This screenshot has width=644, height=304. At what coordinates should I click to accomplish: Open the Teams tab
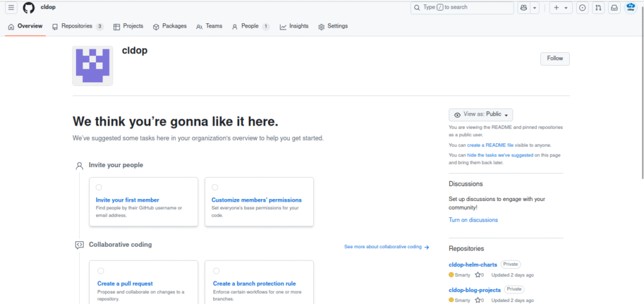pos(209,26)
